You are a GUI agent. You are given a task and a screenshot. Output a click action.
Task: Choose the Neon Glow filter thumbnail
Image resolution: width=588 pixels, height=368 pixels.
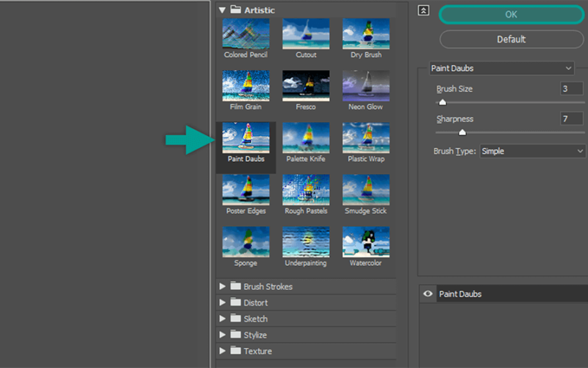[x=365, y=85]
